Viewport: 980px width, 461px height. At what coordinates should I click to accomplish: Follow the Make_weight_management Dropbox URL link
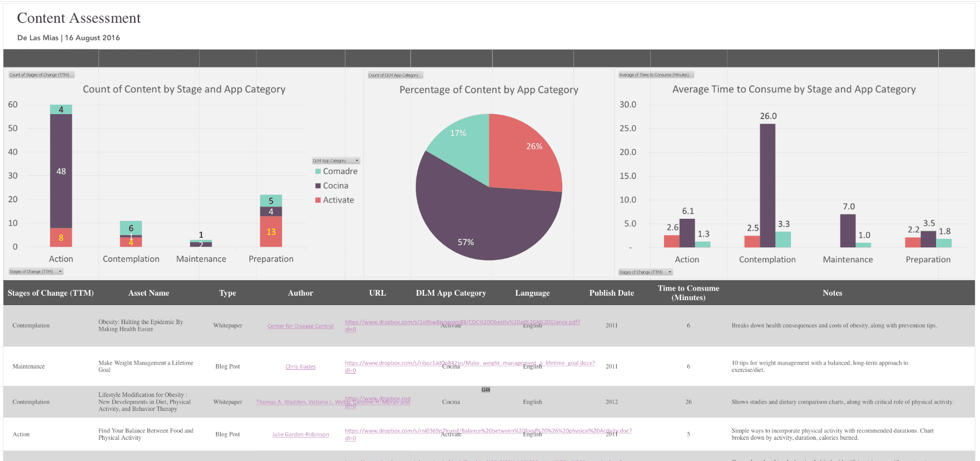tap(469, 363)
